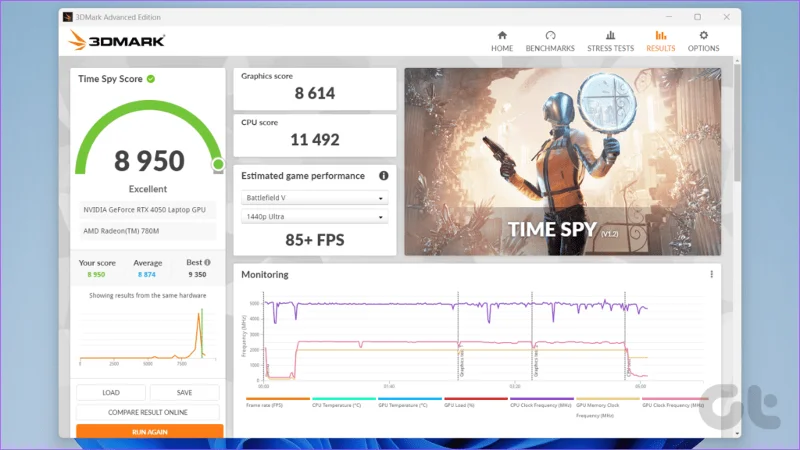Screen dimensions: 800x450
Task: Open the Monitoring three-dot menu
Action: [712, 274]
